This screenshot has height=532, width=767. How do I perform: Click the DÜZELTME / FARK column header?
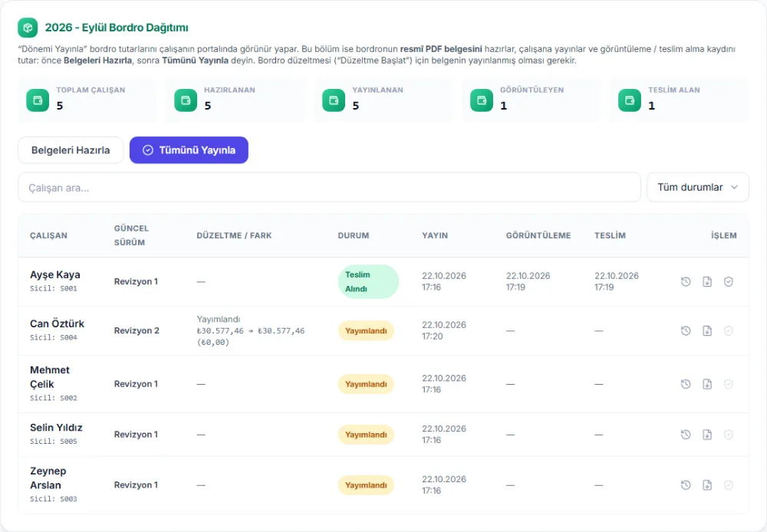pyautogui.click(x=234, y=235)
